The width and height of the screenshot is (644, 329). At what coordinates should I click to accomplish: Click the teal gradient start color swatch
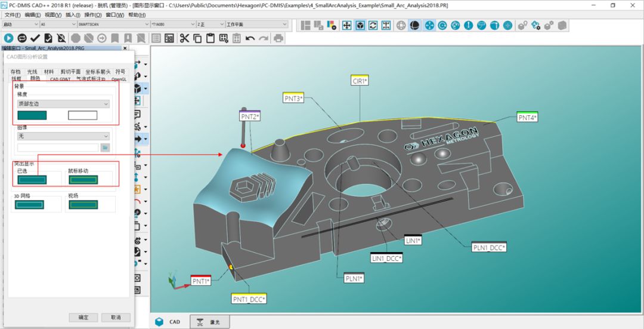pyautogui.click(x=32, y=115)
